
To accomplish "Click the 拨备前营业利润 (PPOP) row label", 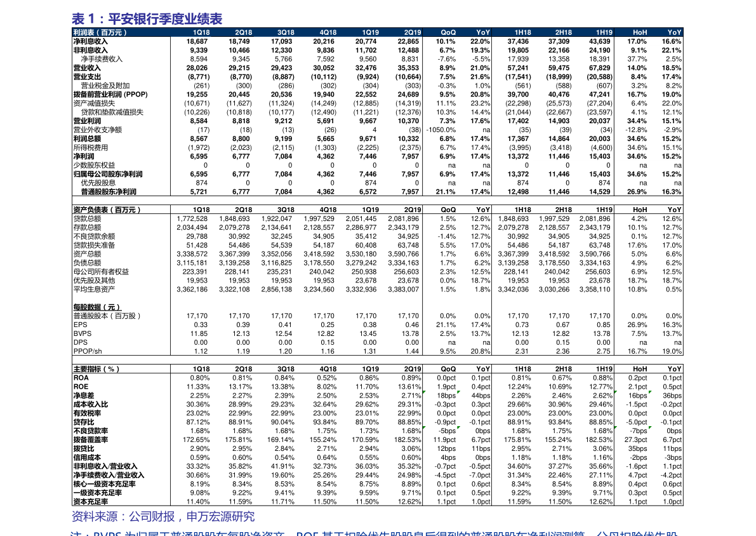I will point(110,95).
